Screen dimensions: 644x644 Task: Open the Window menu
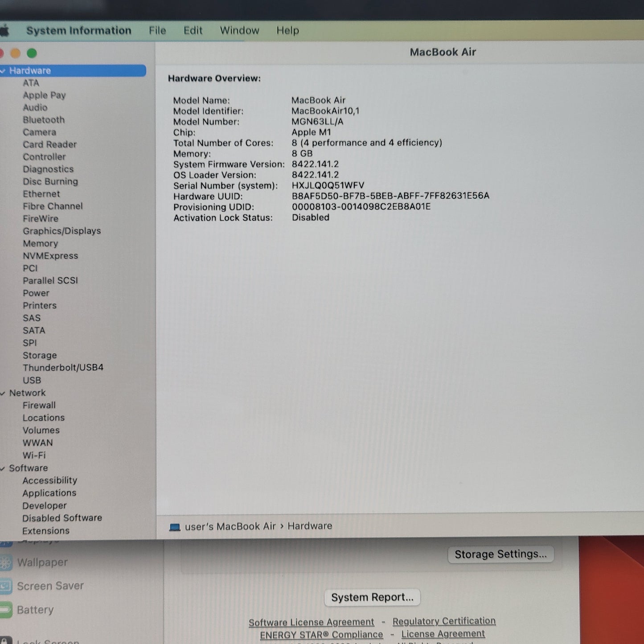[x=239, y=31]
